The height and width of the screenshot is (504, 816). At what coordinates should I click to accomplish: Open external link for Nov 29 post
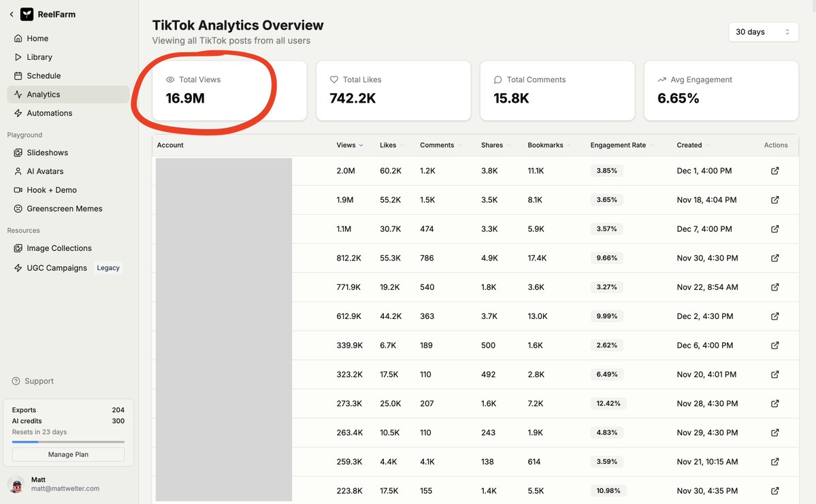pyautogui.click(x=774, y=433)
